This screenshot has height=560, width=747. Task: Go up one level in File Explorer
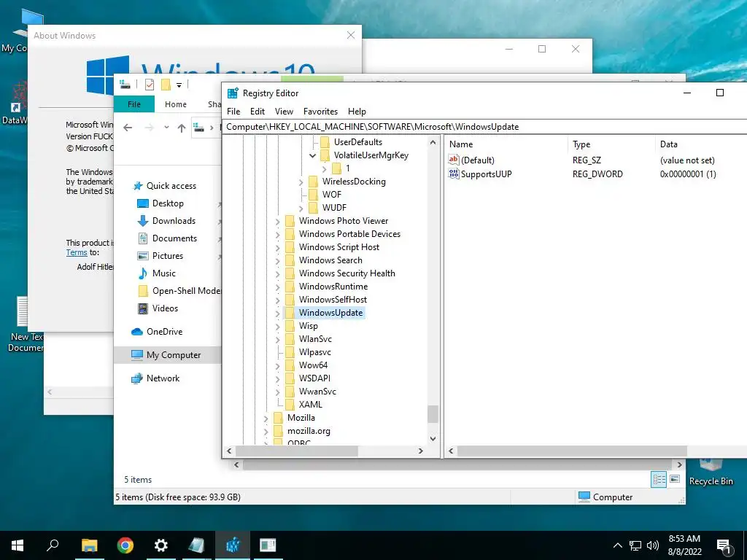coord(182,128)
